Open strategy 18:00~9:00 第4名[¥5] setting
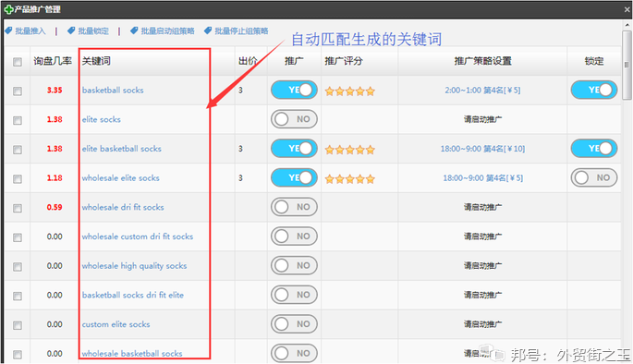Image resolution: width=633 pixels, height=364 pixels. coord(482,178)
